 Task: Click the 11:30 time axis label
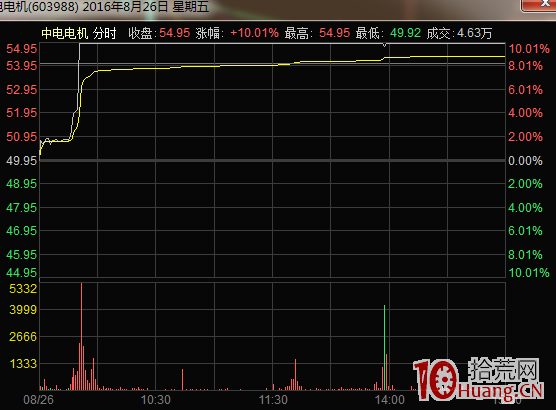coord(273,400)
